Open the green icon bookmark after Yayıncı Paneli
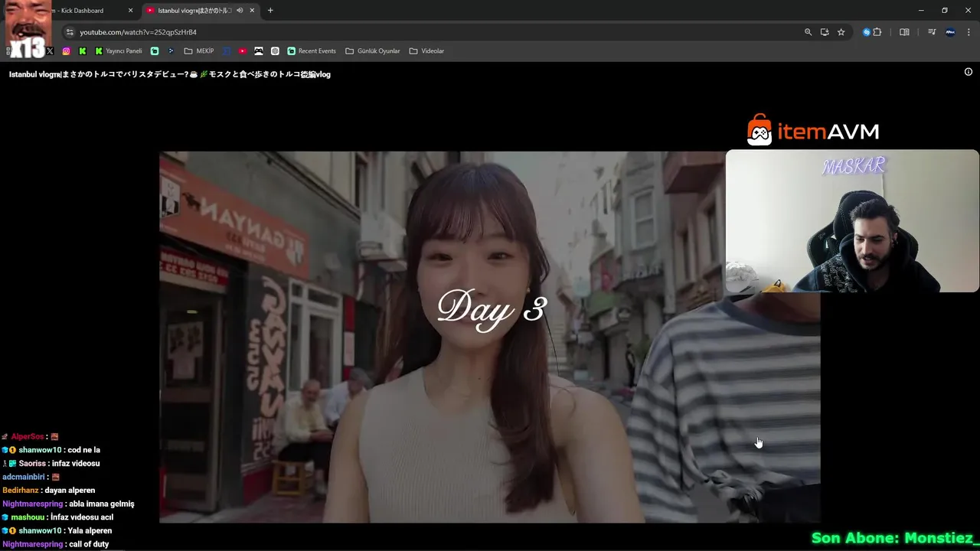This screenshot has height=551, width=980. point(155,51)
